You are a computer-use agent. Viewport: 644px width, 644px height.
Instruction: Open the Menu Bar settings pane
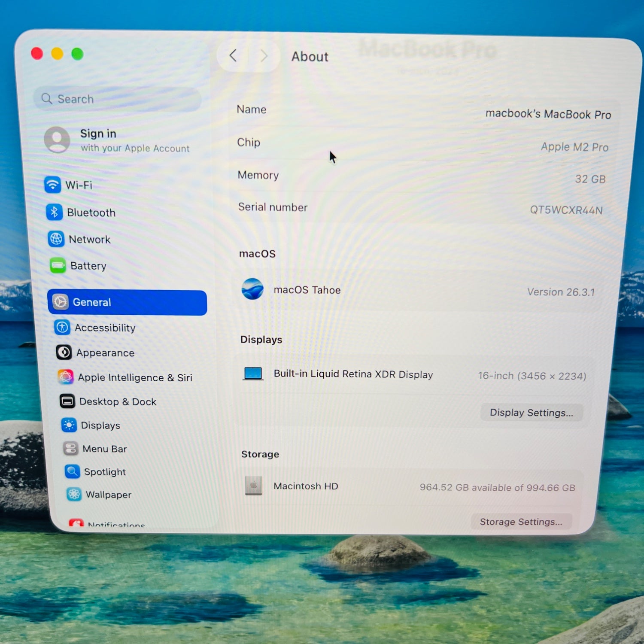pyautogui.click(x=104, y=449)
